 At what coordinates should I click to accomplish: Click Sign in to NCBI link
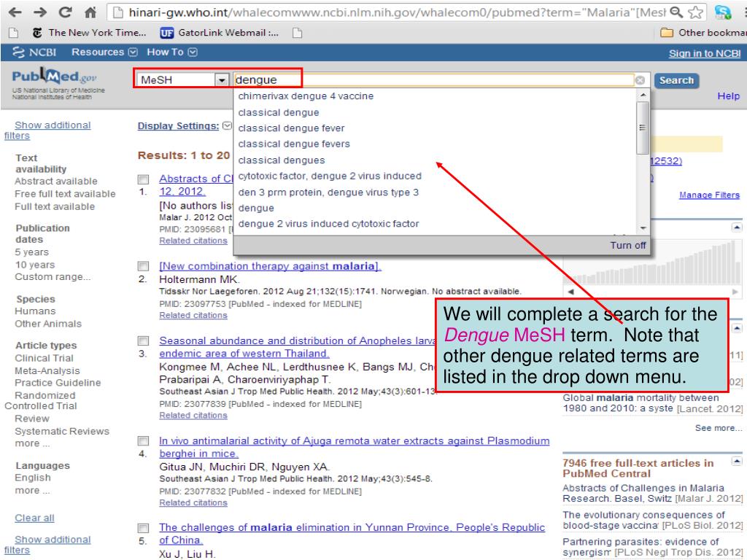(x=705, y=53)
